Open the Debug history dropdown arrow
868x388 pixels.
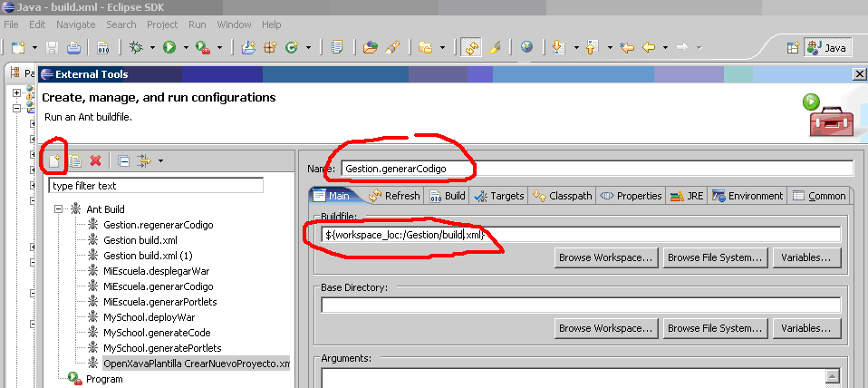coord(151,48)
